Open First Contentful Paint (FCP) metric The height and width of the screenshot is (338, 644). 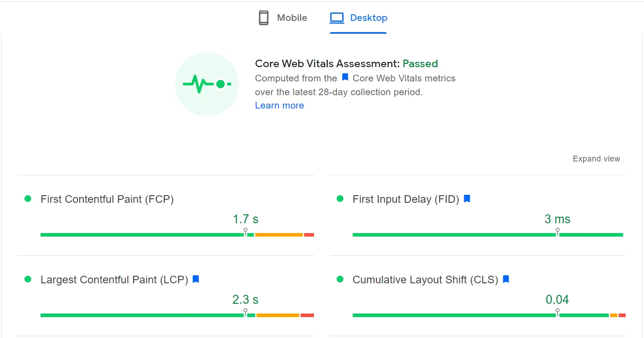pyautogui.click(x=107, y=199)
